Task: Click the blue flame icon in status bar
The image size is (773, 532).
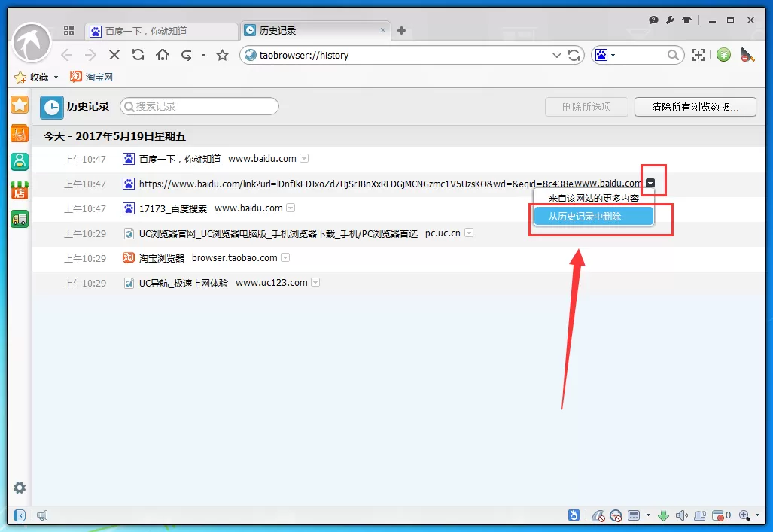Action: pos(574,515)
